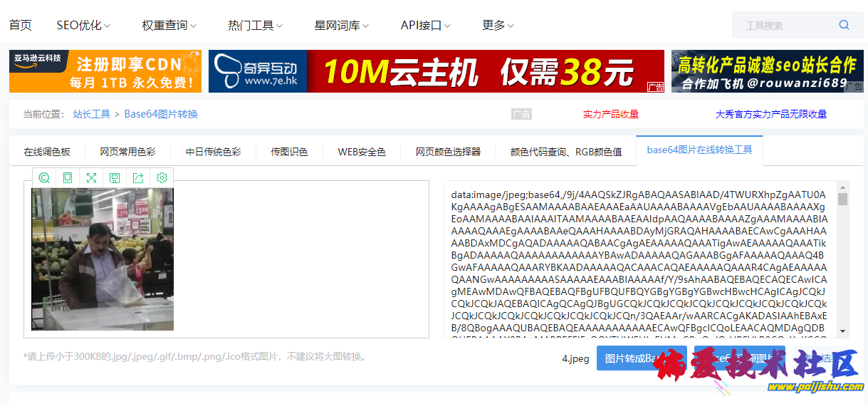Switch to the 传图识色 tab
868x404 pixels.
click(289, 152)
